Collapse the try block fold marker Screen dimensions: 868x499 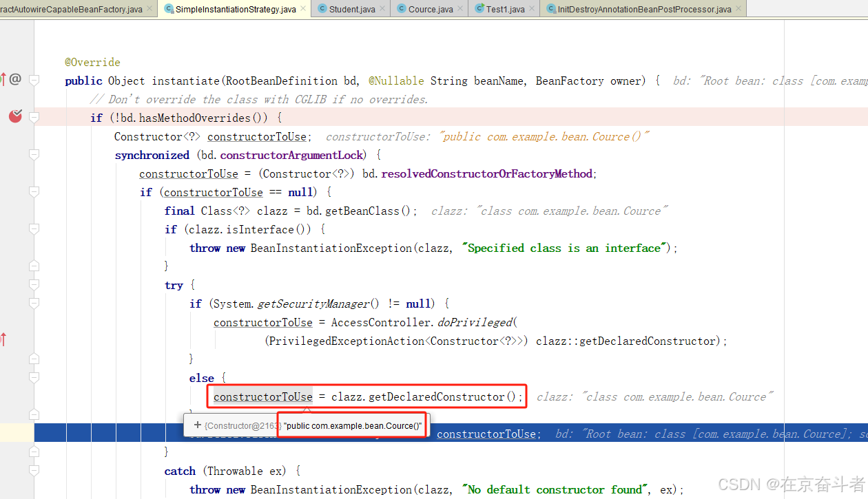click(34, 285)
